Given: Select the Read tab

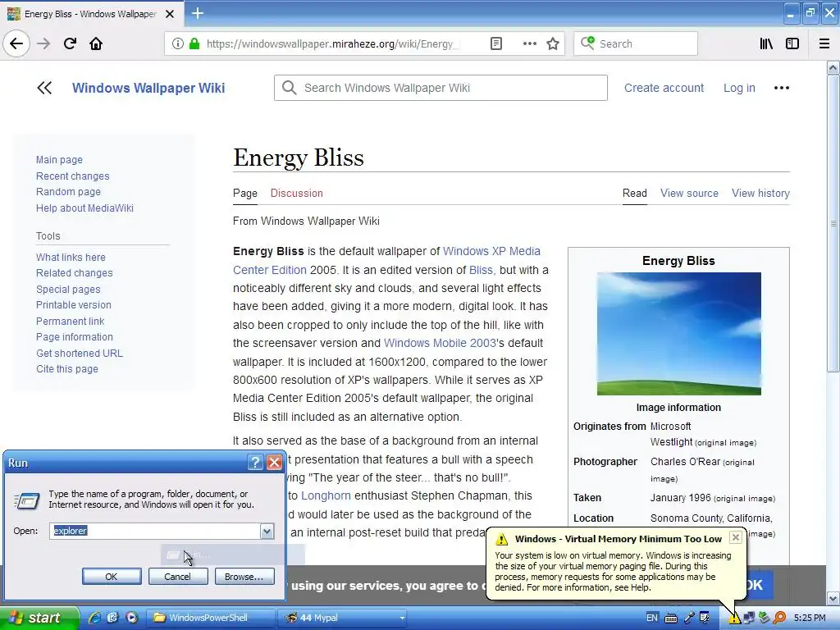Looking at the screenshot, I should pyautogui.click(x=634, y=194).
